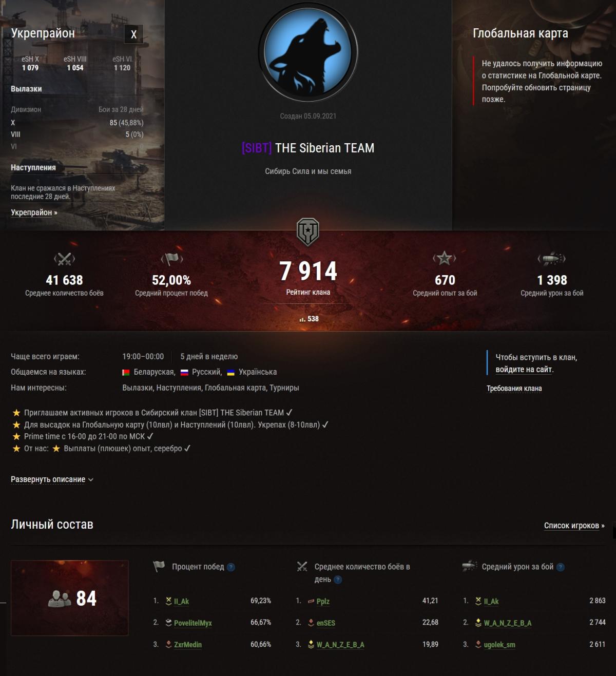Open the Список игроков » link
The width and height of the screenshot is (616, 676).
pos(574,526)
